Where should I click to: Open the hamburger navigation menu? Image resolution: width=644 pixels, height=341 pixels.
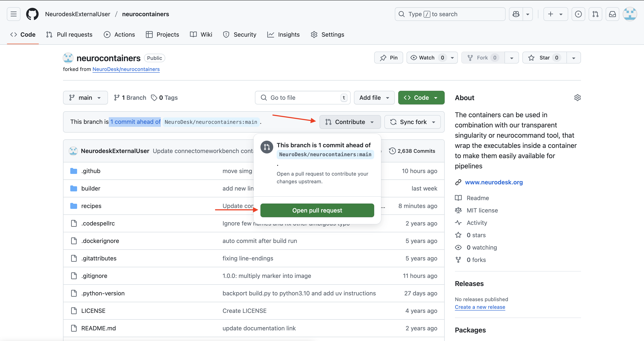(x=13, y=14)
